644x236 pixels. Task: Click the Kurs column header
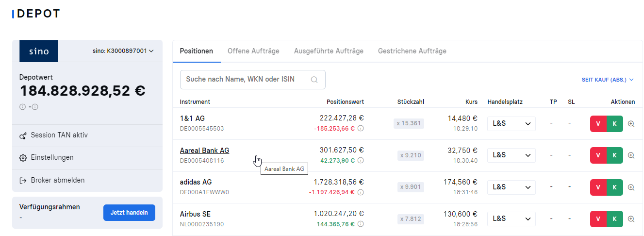472,102
